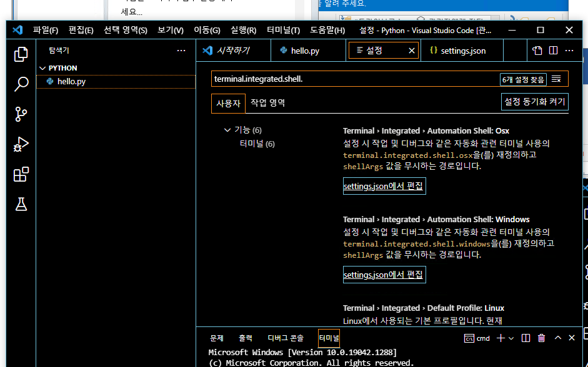Open more actions in the 탐색기 panel header

(x=181, y=51)
